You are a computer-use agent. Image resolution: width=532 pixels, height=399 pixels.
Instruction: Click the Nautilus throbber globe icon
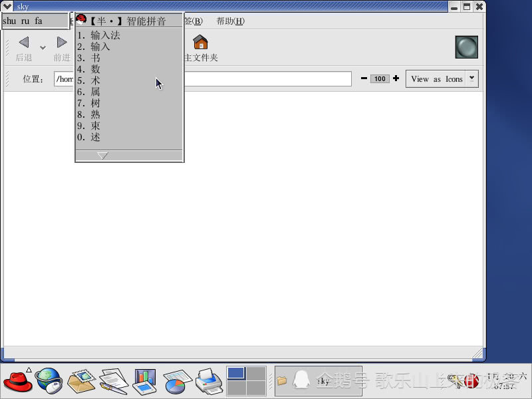coord(467,47)
